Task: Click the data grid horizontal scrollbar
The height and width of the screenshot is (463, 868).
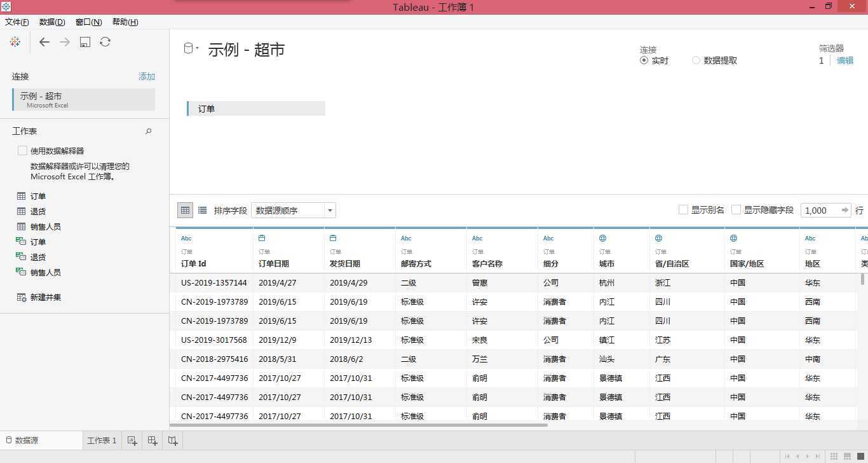Action: (359, 425)
